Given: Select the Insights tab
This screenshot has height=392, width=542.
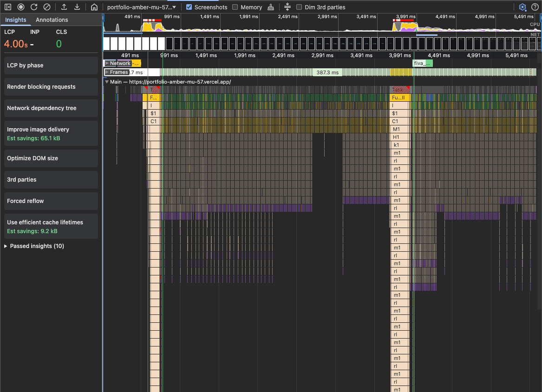Looking at the screenshot, I should [15, 20].
